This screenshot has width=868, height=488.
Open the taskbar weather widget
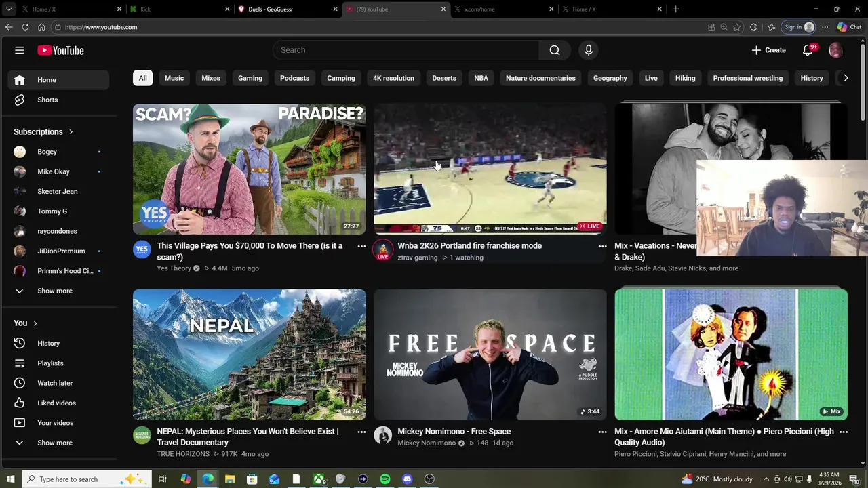(x=717, y=479)
